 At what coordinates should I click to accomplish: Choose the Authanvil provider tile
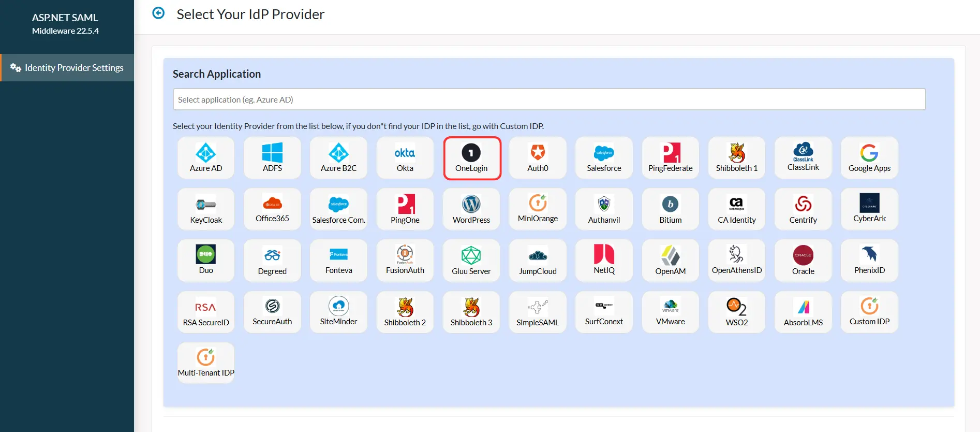click(x=604, y=209)
